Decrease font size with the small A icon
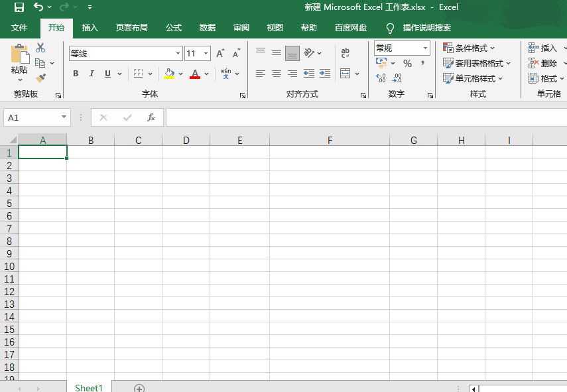Screen dimensions: 567x392 [x=237, y=54]
